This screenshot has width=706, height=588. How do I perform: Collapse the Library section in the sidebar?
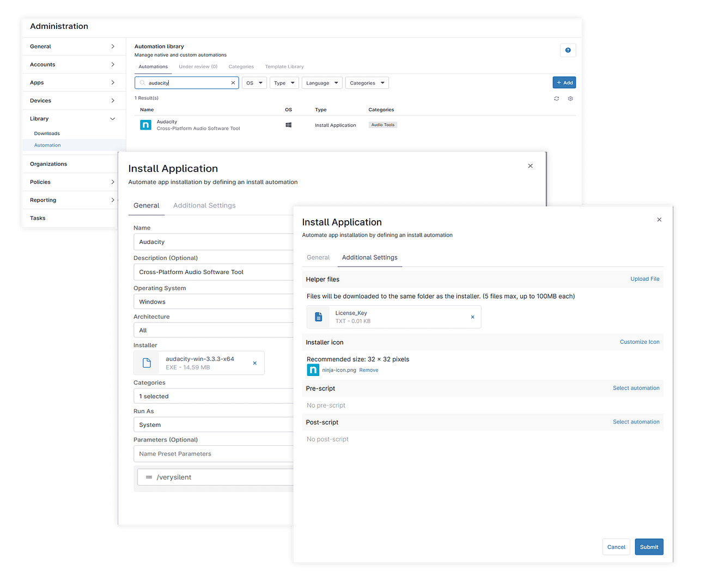[112, 118]
